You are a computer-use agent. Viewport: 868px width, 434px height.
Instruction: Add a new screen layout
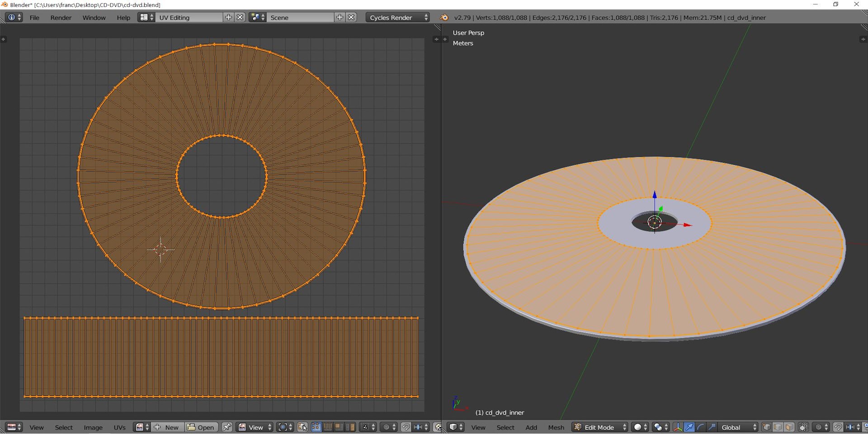[228, 17]
